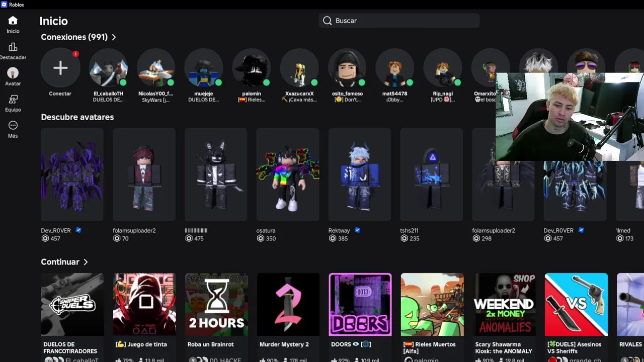Screen dimensions: 644x362
Task: Open Asesinos VS Sheriffs duels thumbnail
Action: tap(576, 304)
